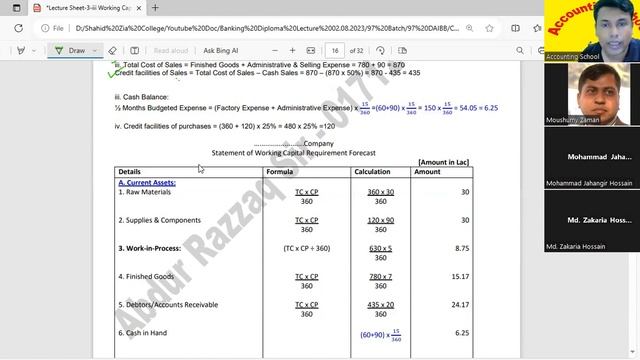640x360 pixels.
Task: Zoom in on the PDF
Action: tap(292, 51)
